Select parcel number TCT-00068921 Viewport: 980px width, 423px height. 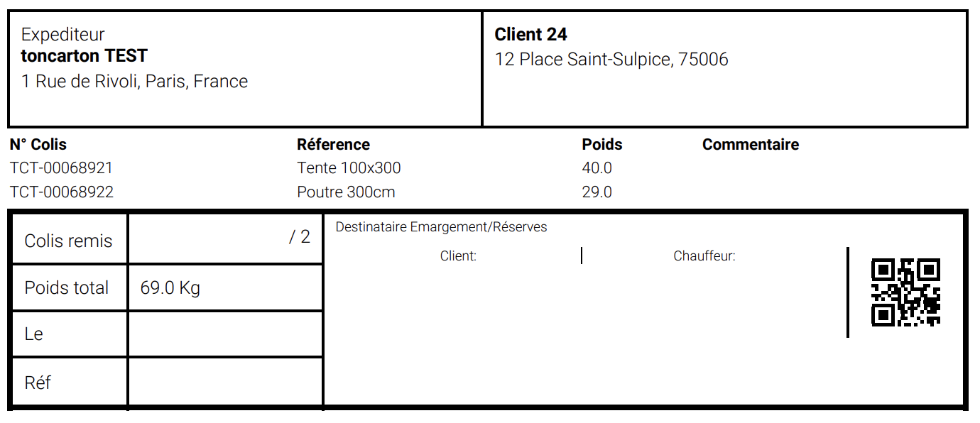pos(61,168)
